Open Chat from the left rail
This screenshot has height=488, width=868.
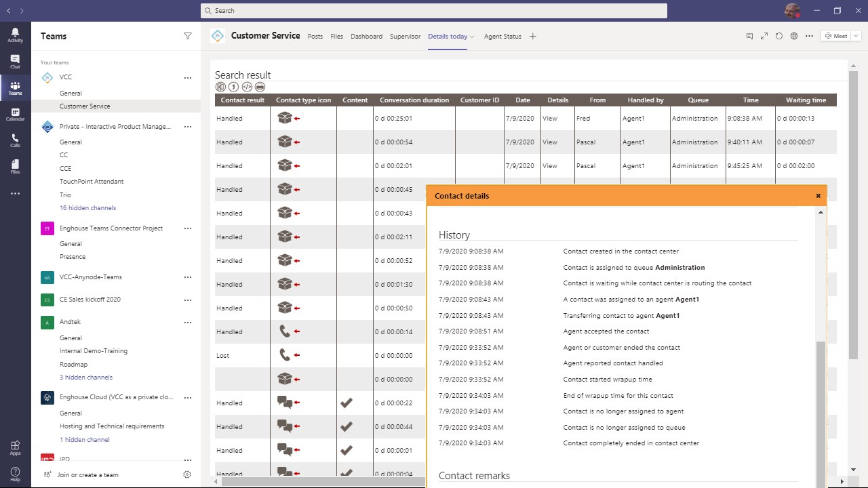15,62
